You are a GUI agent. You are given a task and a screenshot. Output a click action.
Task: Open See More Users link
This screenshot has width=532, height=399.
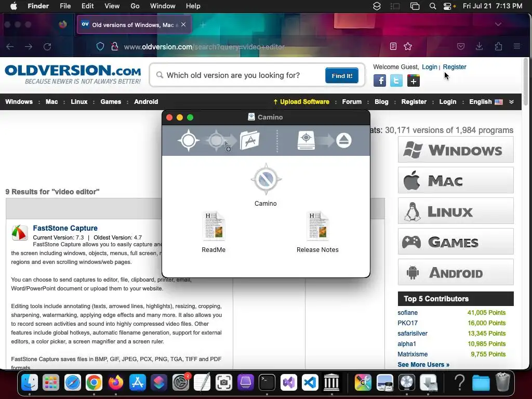coord(423,364)
